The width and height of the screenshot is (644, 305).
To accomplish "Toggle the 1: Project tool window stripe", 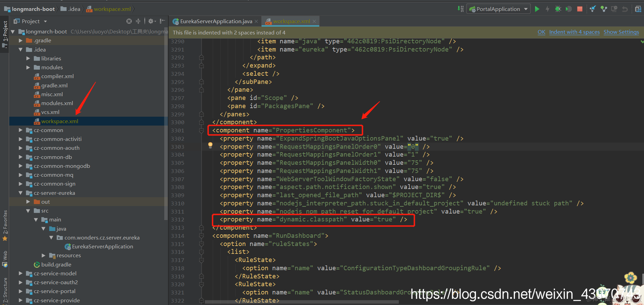I will [5, 34].
